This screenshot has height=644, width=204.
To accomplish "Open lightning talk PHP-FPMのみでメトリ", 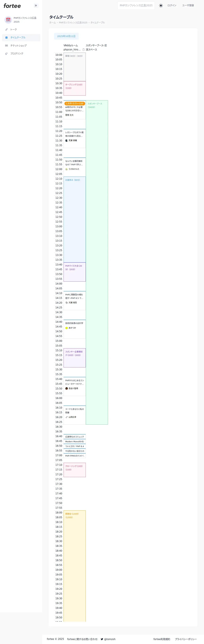I will tap(75, 456).
